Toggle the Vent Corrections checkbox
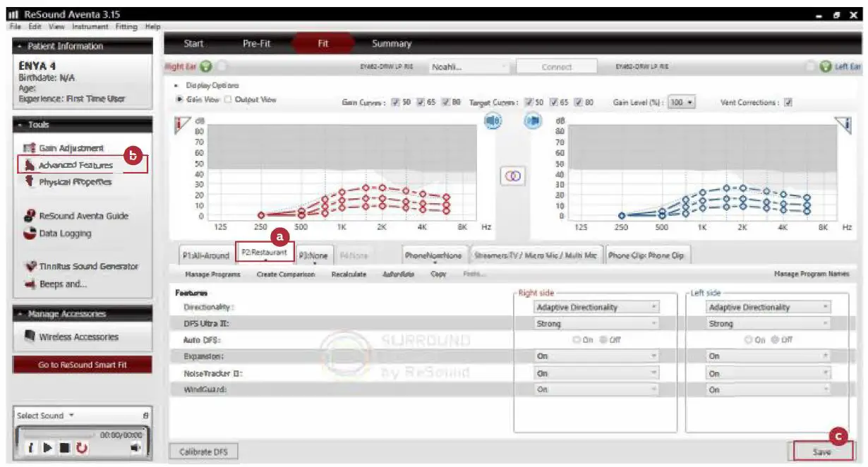868x467 pixels. [x=788, y=102]
